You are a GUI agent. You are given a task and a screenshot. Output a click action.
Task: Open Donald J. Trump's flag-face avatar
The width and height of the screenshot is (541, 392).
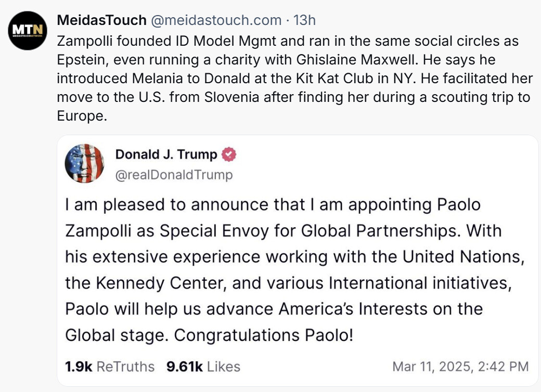(x=84, y=163)
